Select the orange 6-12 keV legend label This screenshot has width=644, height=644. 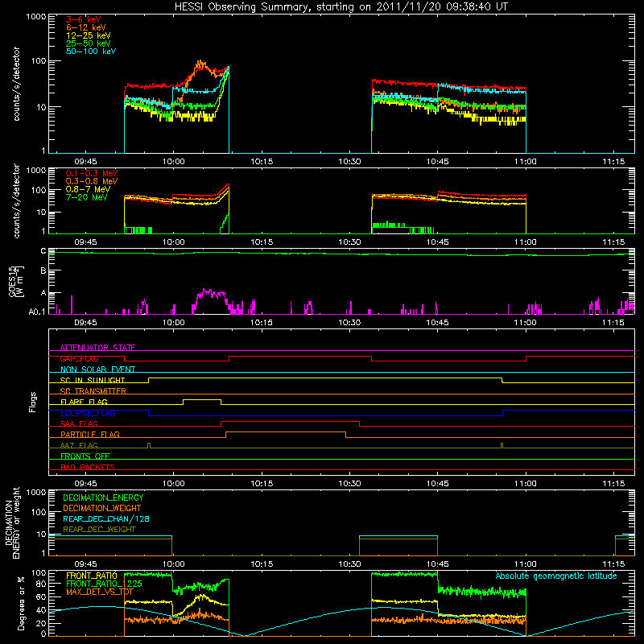pos(86,27)
